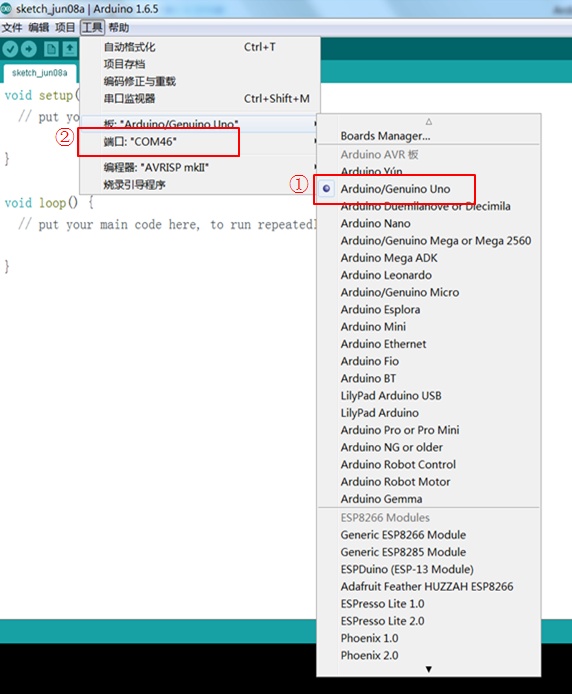The height and width of the screenshot is (694, 572).
Task: Click the void loop() code line
Action: click(49, 203)
